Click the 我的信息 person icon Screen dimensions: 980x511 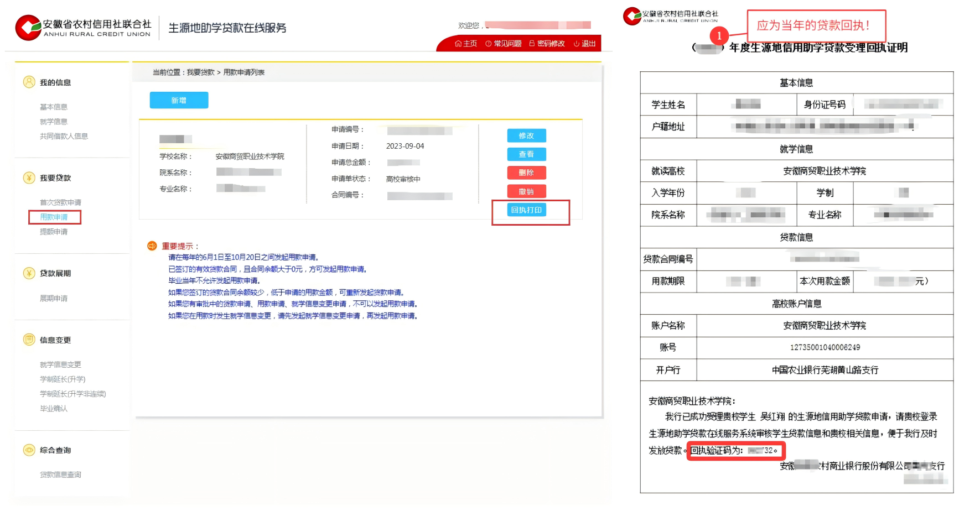[29, 82]
